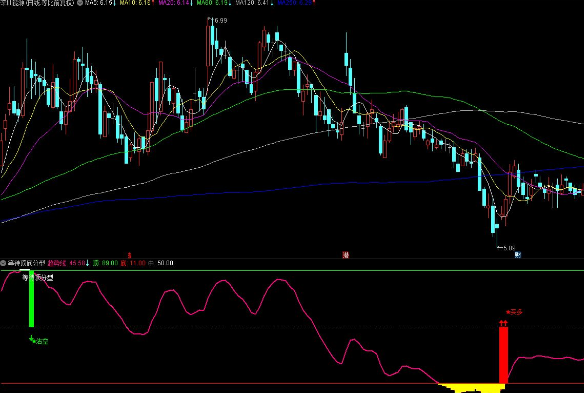Select the magenta MA20 legend label
Viewport: 584px width, 393px height.
(x=174, y=3)
